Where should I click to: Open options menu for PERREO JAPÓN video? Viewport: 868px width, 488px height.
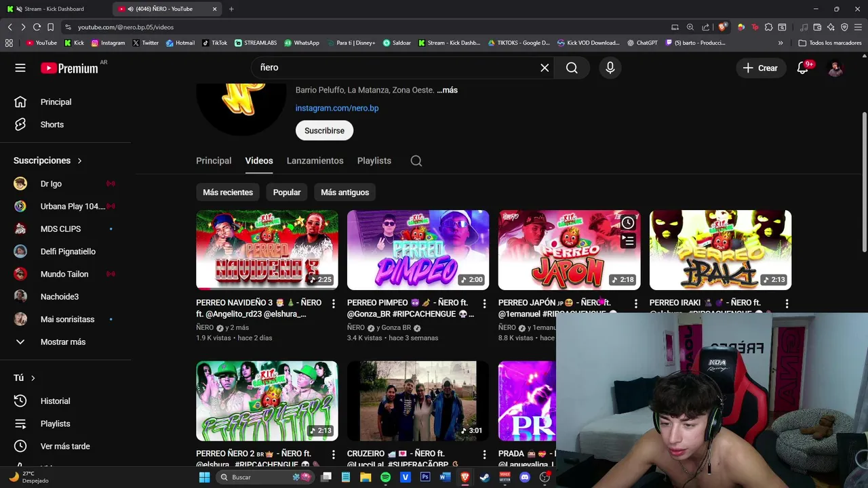click(635, 304)
